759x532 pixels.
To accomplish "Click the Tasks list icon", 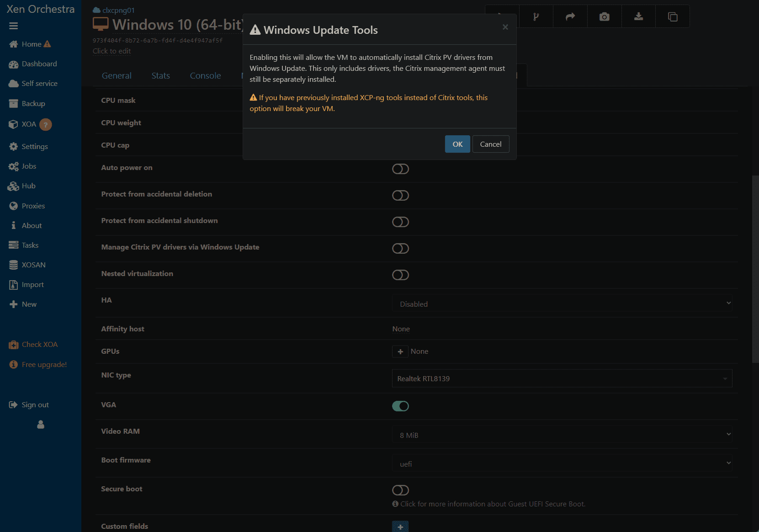I will point(13,245).
